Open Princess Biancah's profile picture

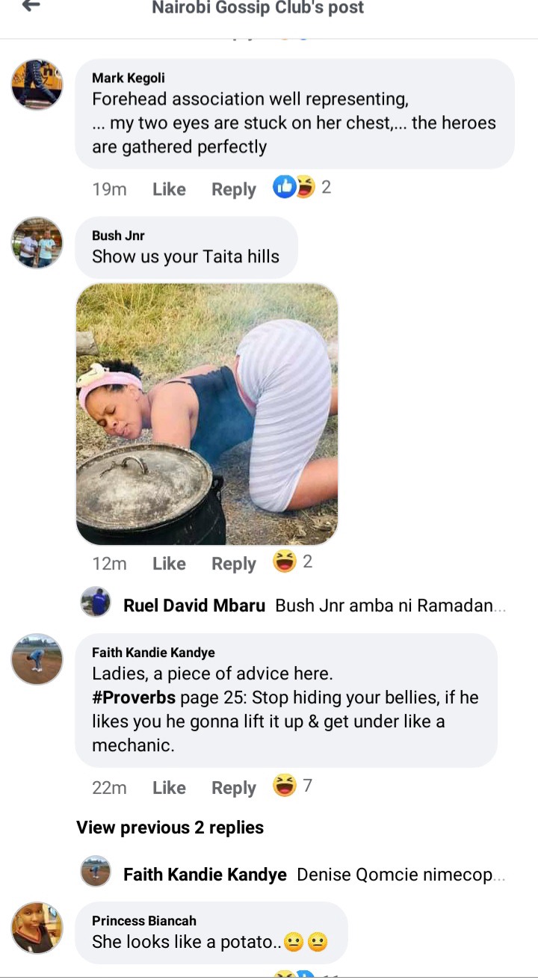point(37,927)
